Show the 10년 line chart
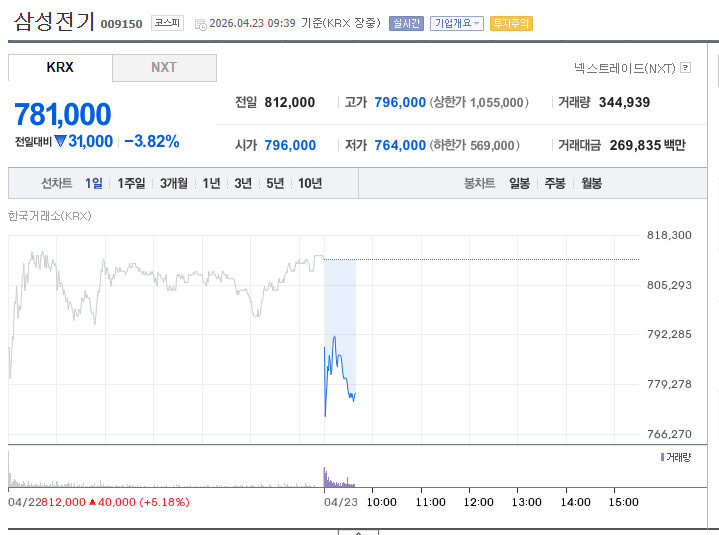Screen dimensions: 719x535 310,183
